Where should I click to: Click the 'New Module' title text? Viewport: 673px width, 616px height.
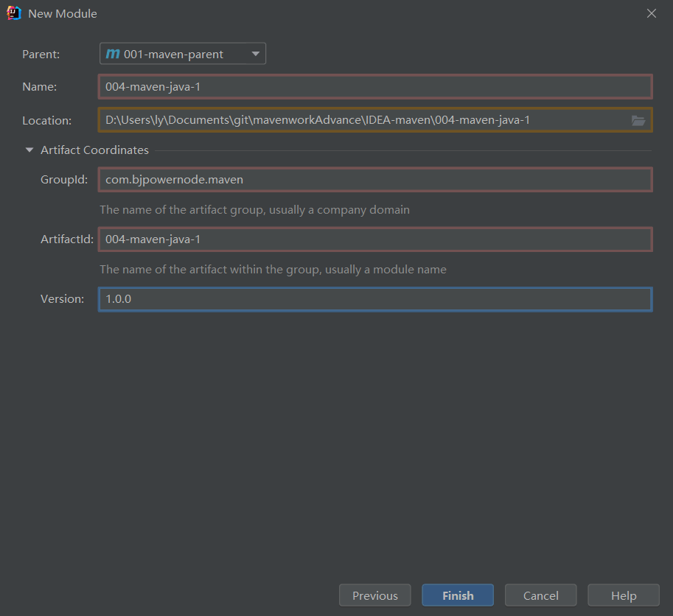(63, 14)
